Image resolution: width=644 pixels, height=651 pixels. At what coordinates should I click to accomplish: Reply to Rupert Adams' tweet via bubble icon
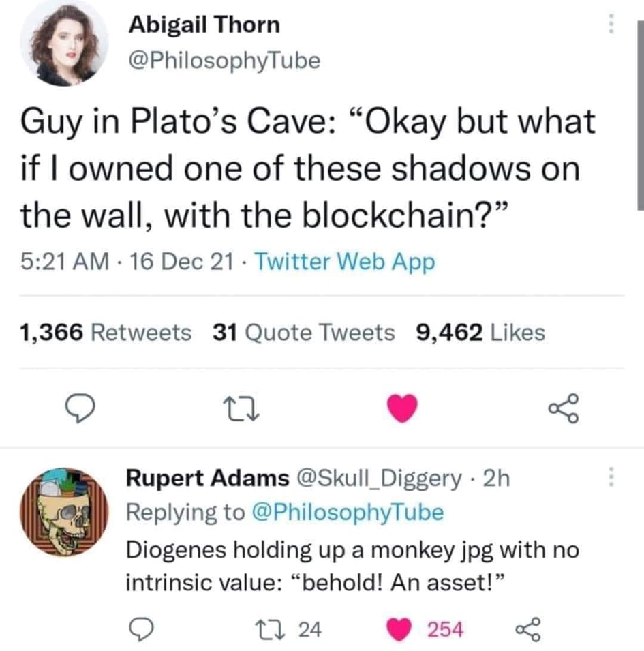[141, 629]
